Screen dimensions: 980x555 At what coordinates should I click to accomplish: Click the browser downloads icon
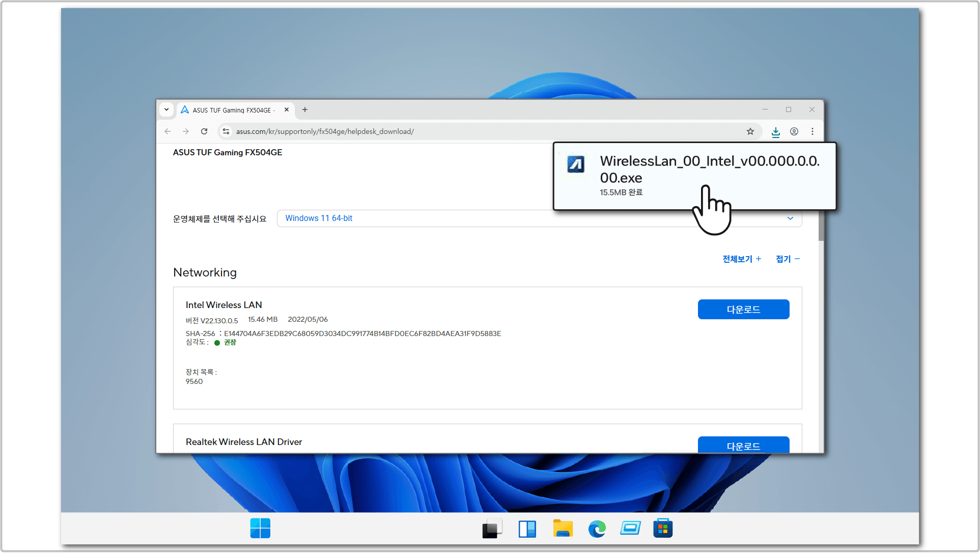point(775,132)
